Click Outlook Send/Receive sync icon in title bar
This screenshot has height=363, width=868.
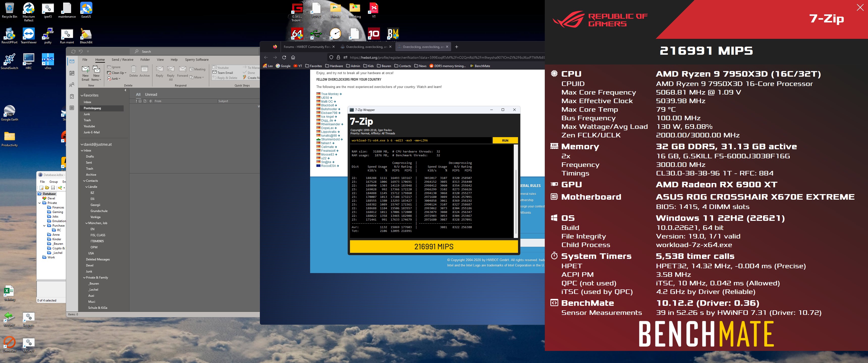(73, 51)
